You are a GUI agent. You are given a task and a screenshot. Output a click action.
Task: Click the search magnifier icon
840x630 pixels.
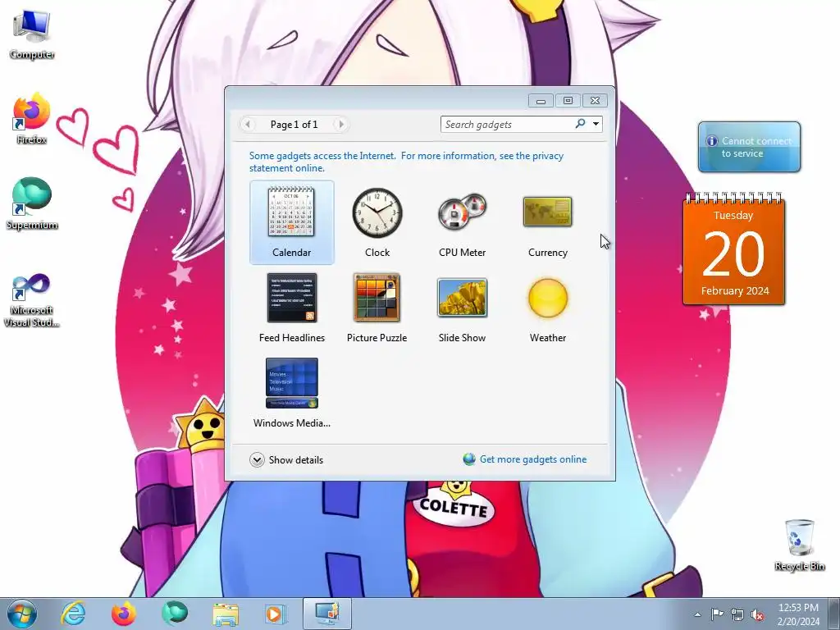pyautogui.click(x=580, y=124)
